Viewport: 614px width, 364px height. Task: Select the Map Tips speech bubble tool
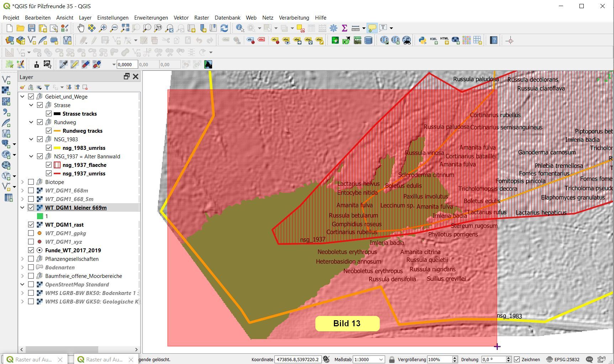click(x=372, y=28)
